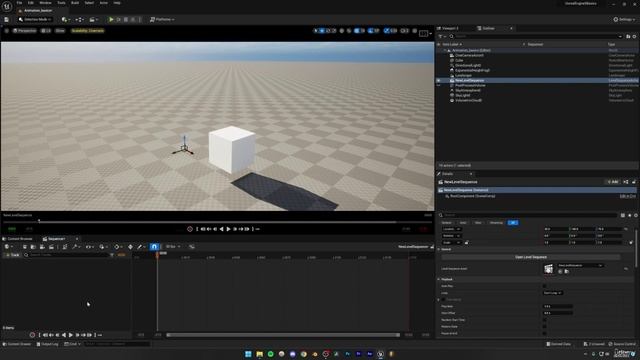
Task: Click the viewport sequence scrub bar
Action: pyautogui.click(x=216, y=222)
